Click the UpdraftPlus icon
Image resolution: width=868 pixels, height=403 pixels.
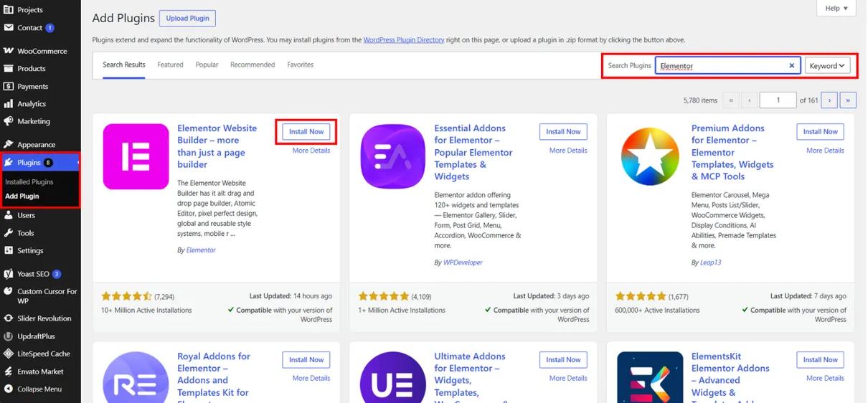[x=9, y=336]
